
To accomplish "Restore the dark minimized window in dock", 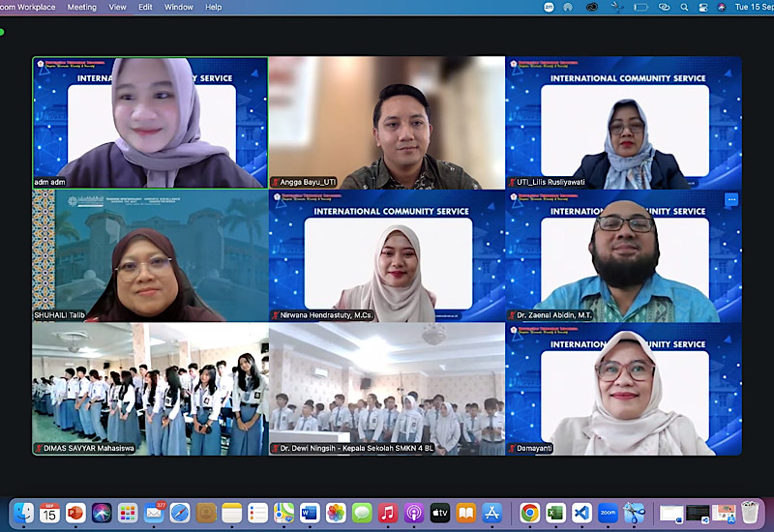I will coord(698,514).
